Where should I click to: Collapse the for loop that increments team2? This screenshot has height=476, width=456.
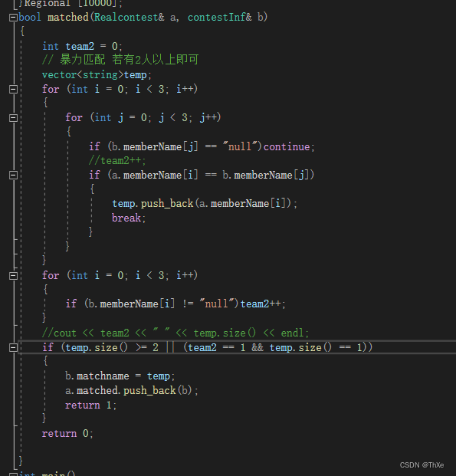pos(13,276)
